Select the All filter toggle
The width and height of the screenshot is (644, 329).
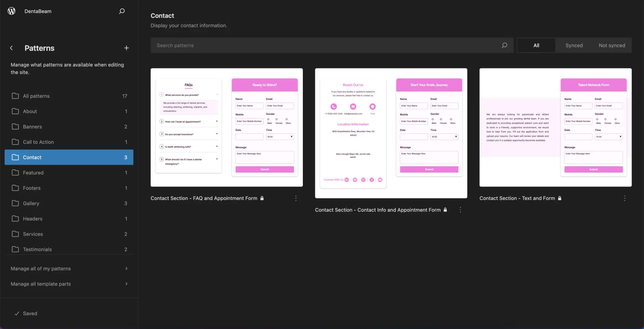point(536,45)
